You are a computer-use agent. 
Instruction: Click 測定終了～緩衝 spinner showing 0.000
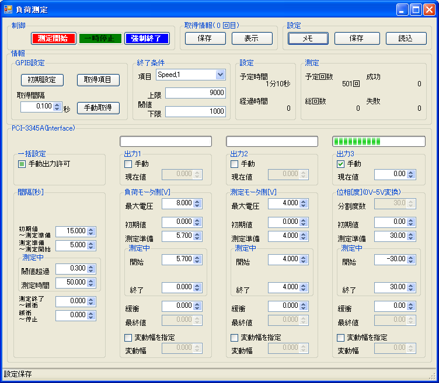coord(76,301)
